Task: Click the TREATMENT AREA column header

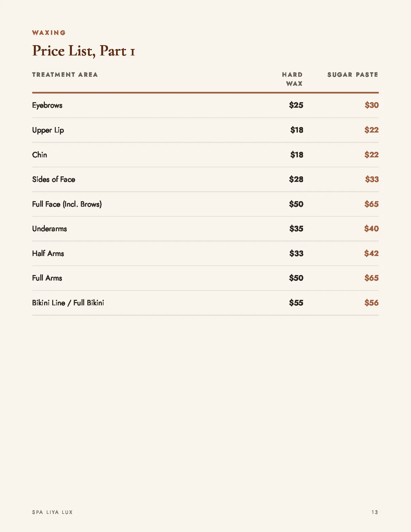Action: point(65,74)
